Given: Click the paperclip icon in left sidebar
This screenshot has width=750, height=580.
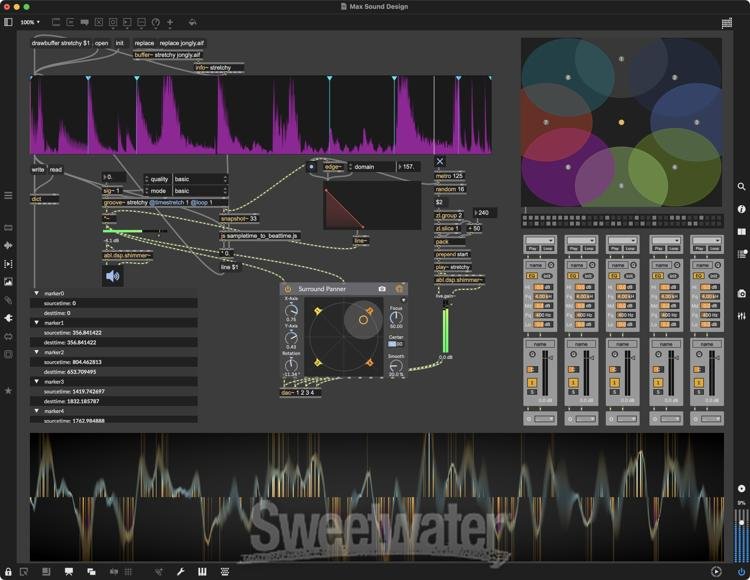Looking at the screenshot, I should 9,300.
